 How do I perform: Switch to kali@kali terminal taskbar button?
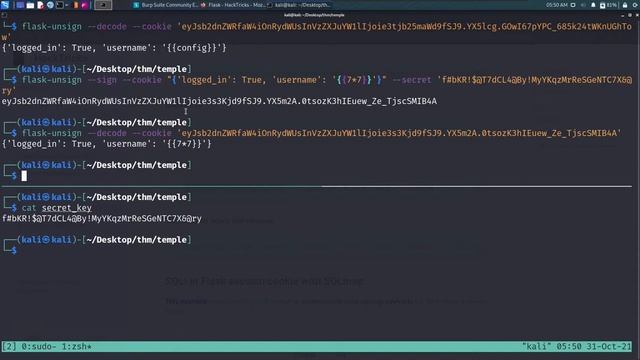(299, 5)
